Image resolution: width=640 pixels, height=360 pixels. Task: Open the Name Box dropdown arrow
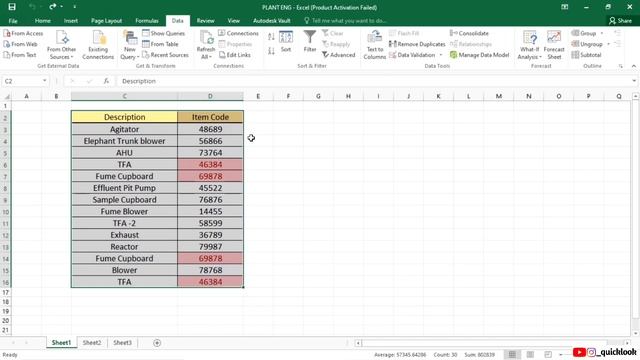pyautogui.click(x=44, y=81)
